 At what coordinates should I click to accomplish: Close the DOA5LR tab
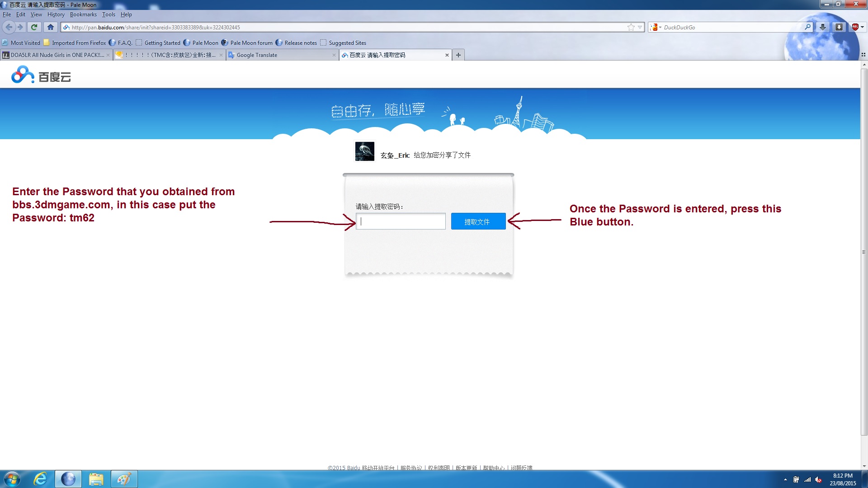[108, 55]
